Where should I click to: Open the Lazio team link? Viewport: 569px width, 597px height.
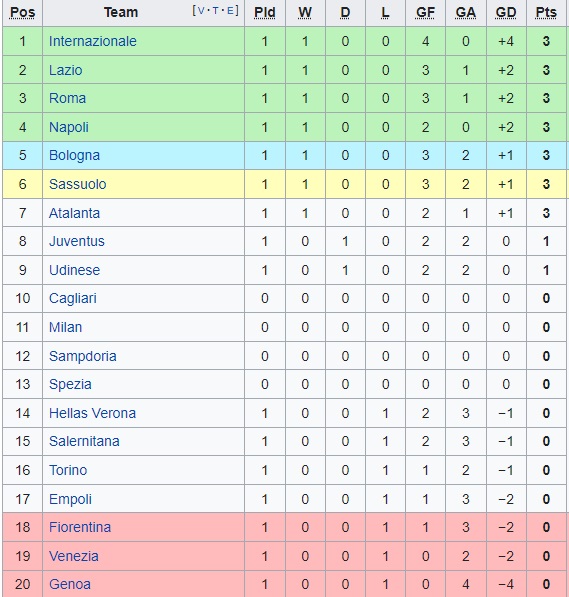point(66,70)
